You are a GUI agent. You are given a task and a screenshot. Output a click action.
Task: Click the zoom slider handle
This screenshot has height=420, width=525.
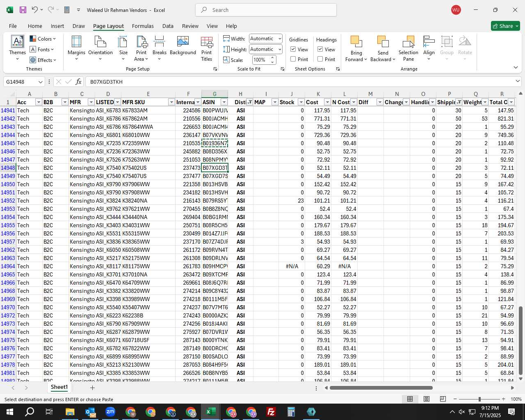(x=479, y=399)
